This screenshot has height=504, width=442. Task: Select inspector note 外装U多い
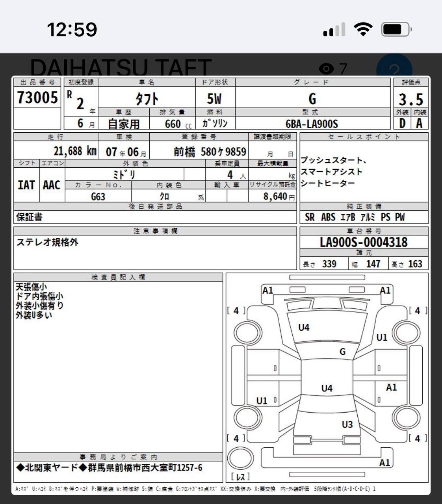(x=34, y=315)
